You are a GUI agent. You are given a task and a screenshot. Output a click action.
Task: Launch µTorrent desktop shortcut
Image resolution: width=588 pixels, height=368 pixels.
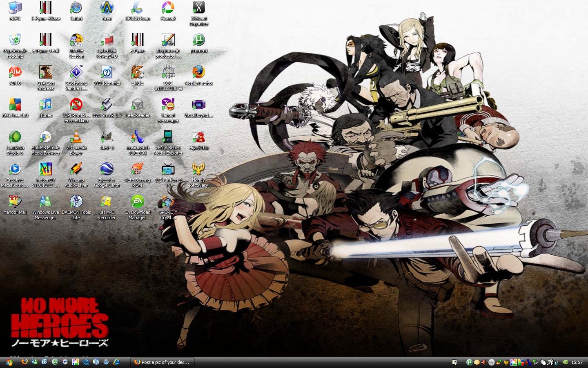coord(199,43)
